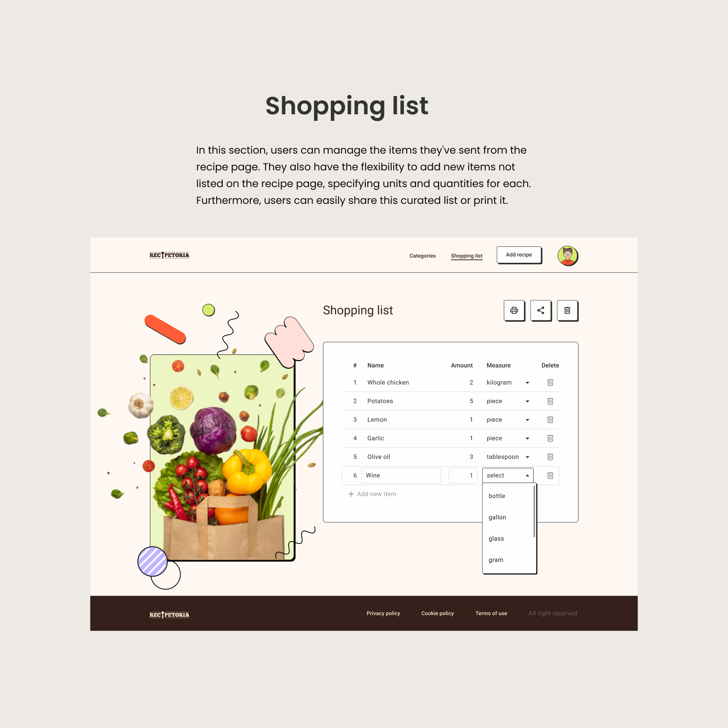Expand the measure dropdown for Lemon row
Image resolution: width=728 pixels, height=728 pixels.
tap(527, 419)
